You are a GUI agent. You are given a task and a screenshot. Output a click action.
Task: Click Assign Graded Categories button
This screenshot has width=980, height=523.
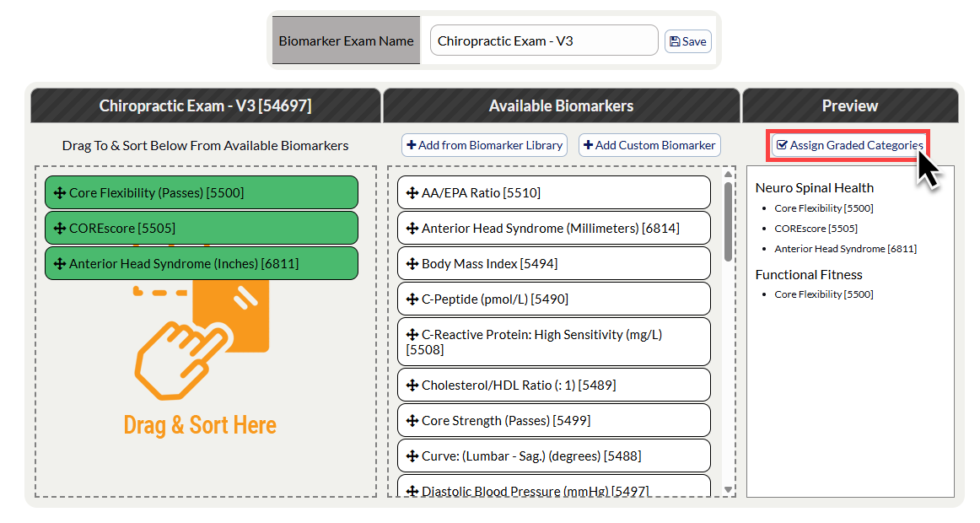[x=849, y=145]
